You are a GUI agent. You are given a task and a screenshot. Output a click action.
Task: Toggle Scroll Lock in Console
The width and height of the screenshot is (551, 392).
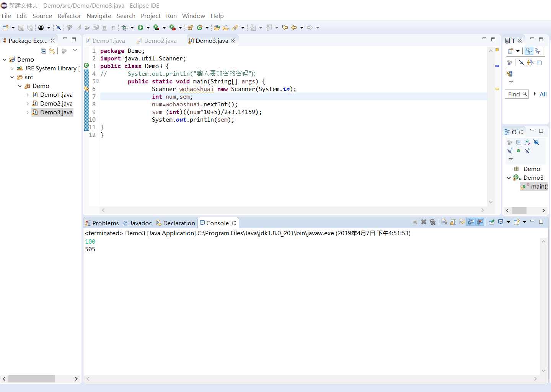tap(453, 222)
